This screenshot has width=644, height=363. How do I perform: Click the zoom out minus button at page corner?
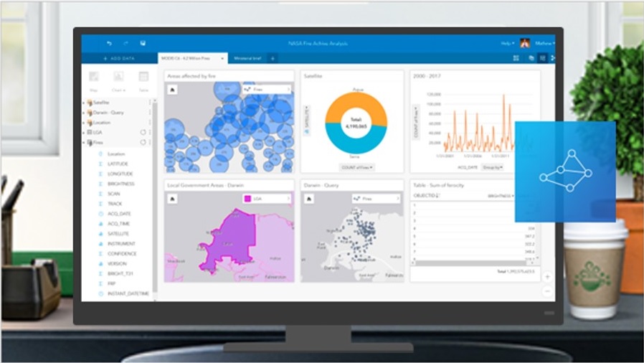tap(547, 291)
